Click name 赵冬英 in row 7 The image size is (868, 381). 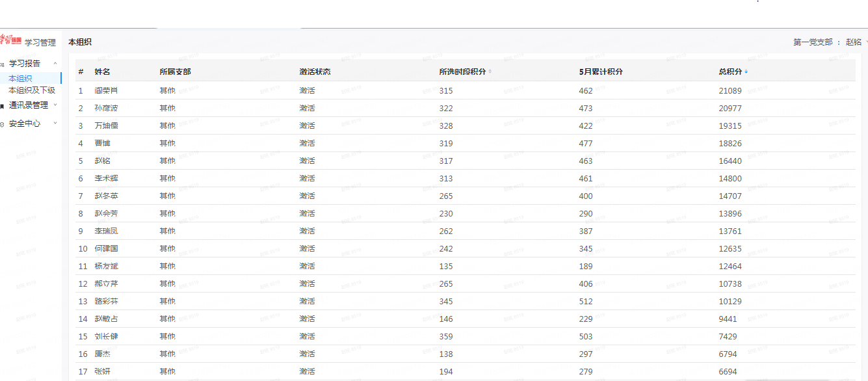pos(107,196)
